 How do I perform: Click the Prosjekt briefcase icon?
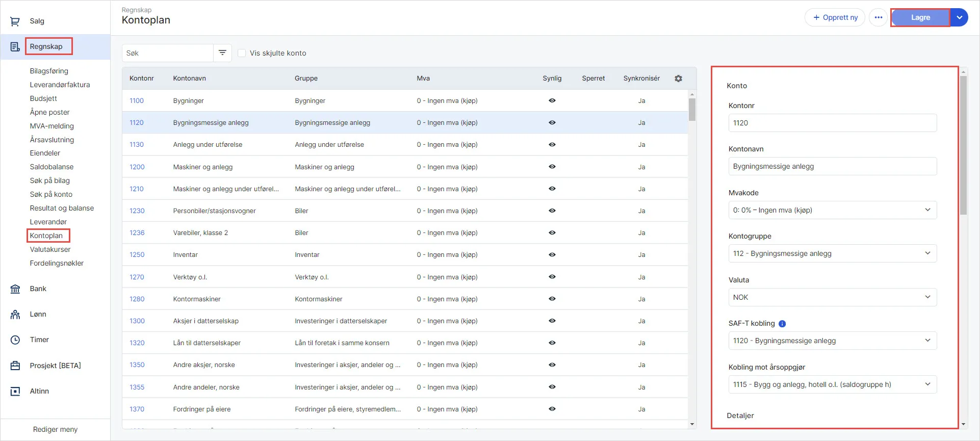15,366
